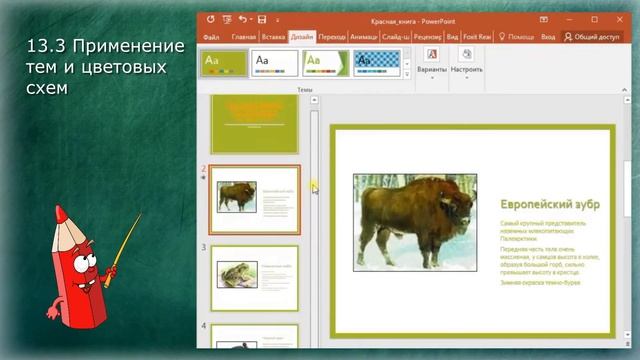Click the Вход sign-in link

coord(548,37)
